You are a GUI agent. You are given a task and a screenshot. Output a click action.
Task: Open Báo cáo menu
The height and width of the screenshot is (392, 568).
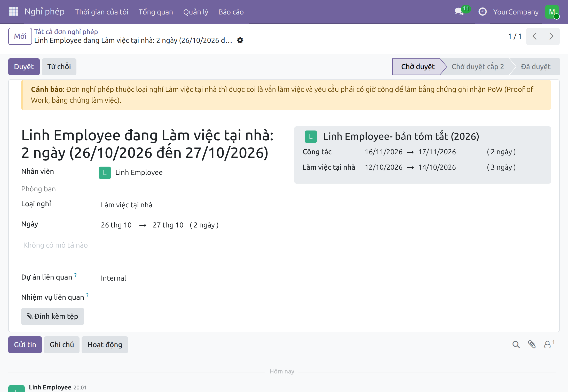click(231, 12)
